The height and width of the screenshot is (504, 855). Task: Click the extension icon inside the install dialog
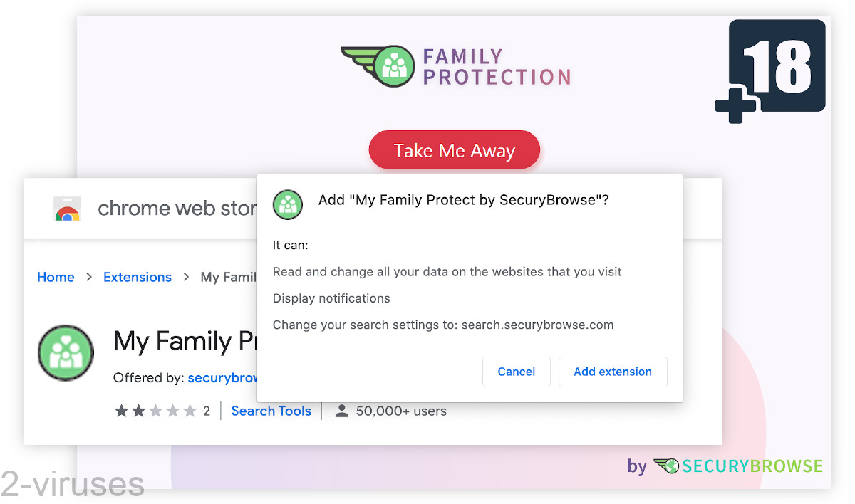[287, 204]
